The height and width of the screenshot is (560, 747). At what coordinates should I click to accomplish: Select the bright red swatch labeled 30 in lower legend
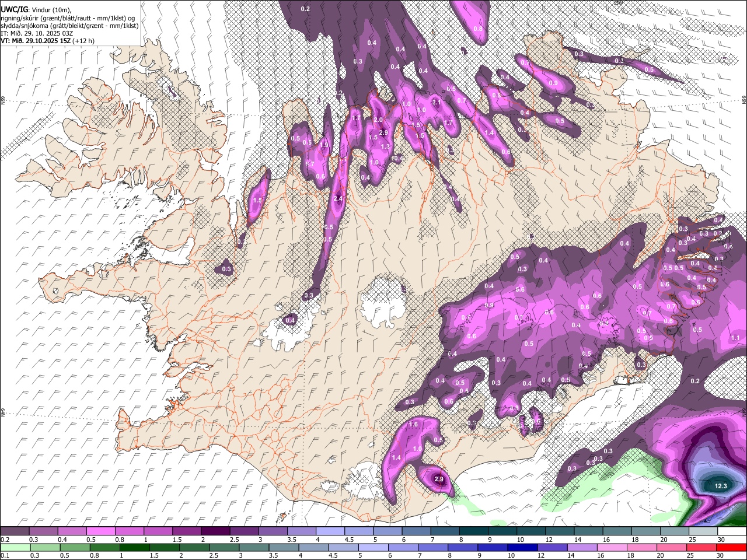point(732,547)
